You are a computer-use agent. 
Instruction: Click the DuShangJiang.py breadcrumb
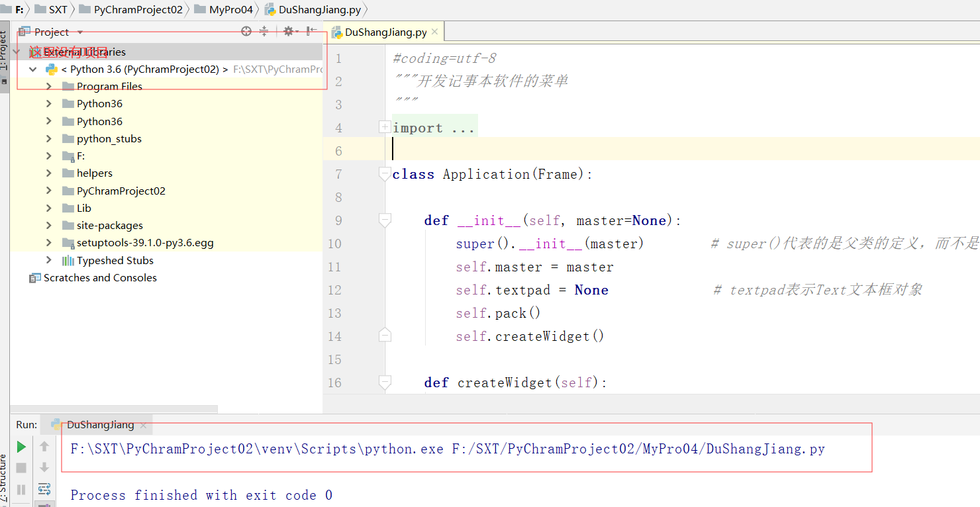pos(313,9)
